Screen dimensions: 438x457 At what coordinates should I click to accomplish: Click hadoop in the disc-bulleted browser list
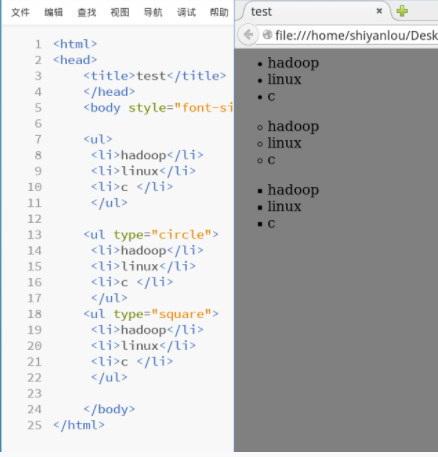[293, 63]
